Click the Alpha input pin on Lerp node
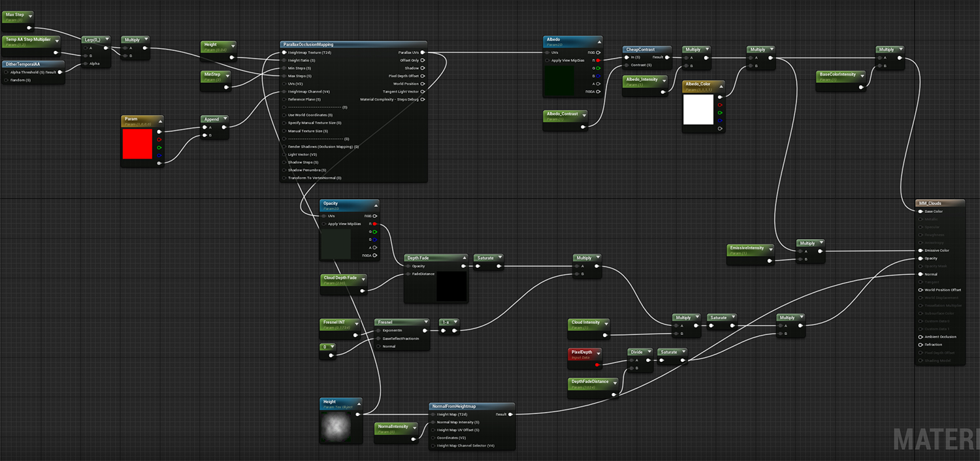The width and height of the screenshot is (980, 461). point(86,63)
